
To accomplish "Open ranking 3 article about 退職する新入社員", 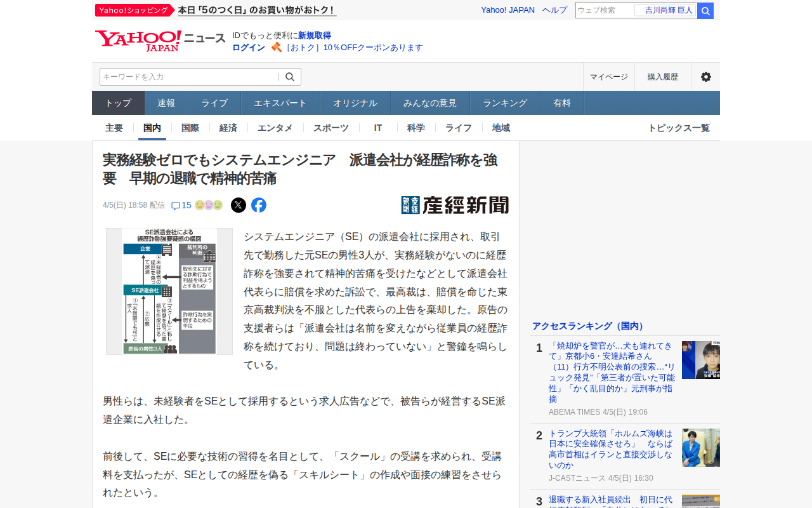I will [610, 502].
